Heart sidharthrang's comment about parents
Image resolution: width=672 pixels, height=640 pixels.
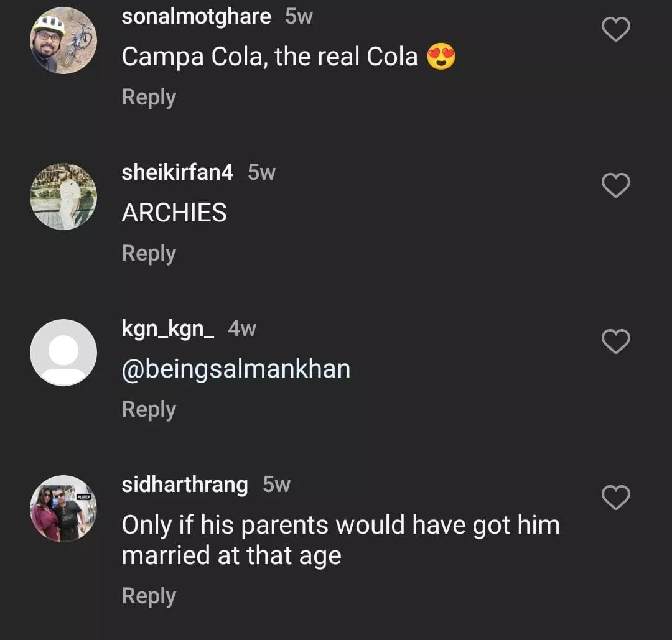pos(616,498)
